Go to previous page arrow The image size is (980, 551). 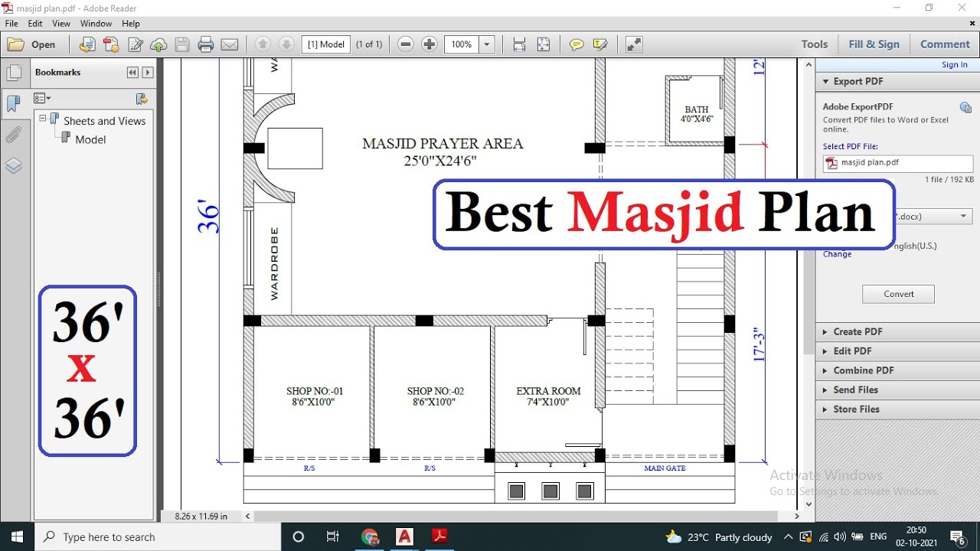(x=263, y=44)
